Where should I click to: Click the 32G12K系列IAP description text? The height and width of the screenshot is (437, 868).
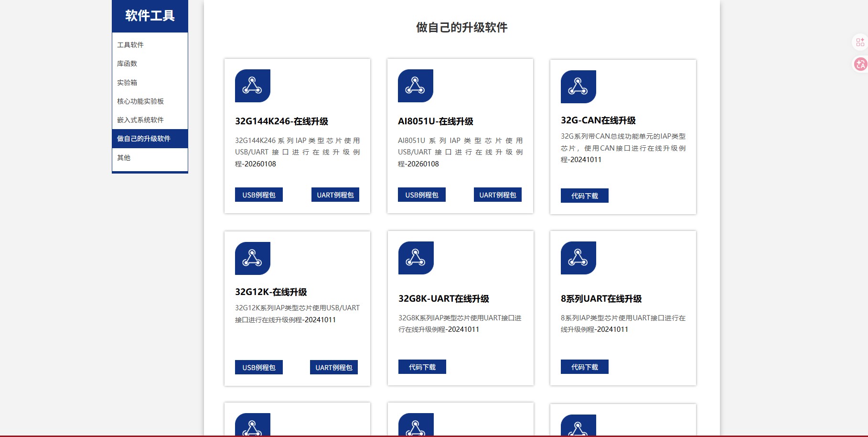pyautogui.click(x=297, y=314)
